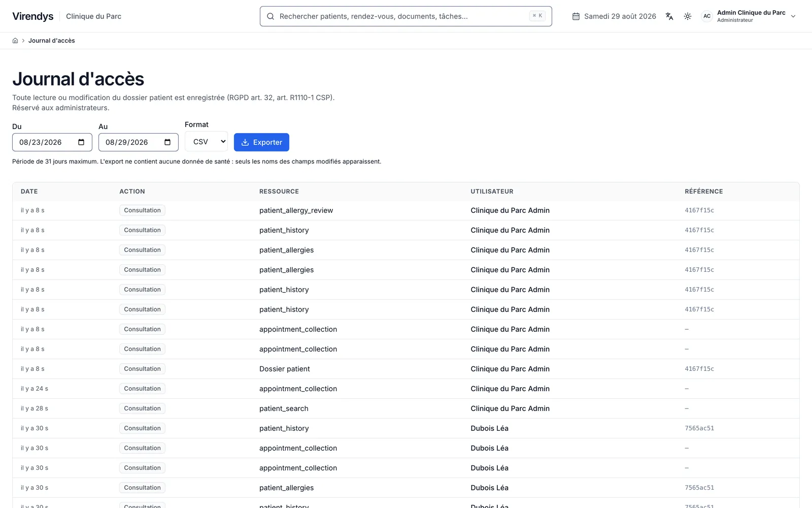Viewport: 812px width, 508px height.
Task: Focus the Rechercher patients search field
Action: pyautogui.click(x=405, y=16)
